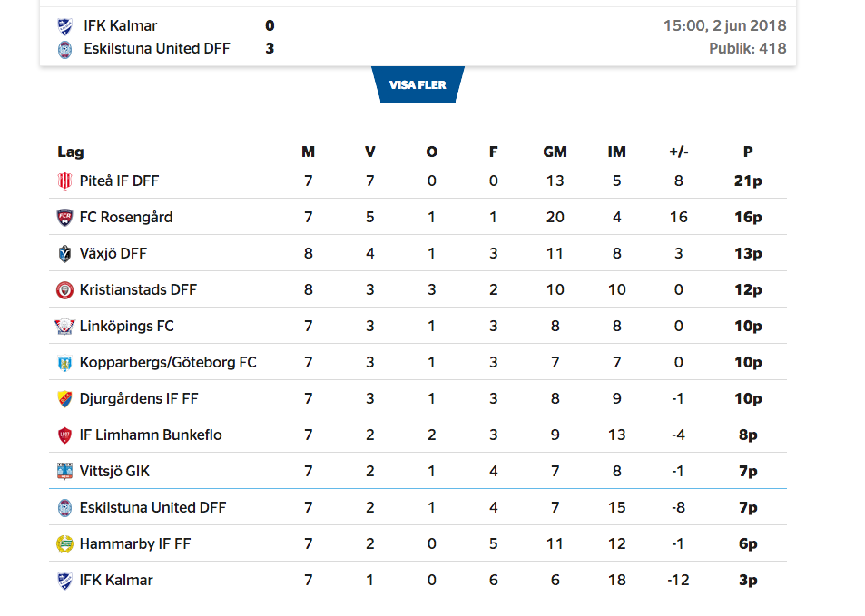Viewport: 865px width, 616px height.
Task: Open the Eskilstuna United DFF table row name
Action: pyautogui.click(x=152, y=508)
